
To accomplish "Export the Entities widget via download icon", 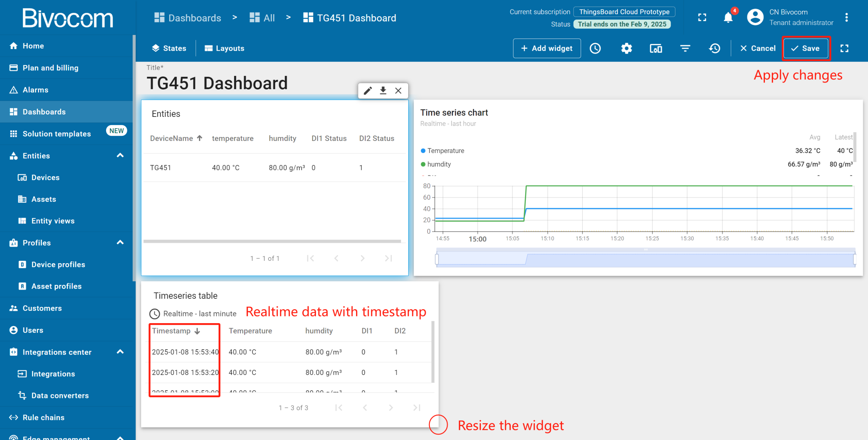I will [x=383, y=91].
